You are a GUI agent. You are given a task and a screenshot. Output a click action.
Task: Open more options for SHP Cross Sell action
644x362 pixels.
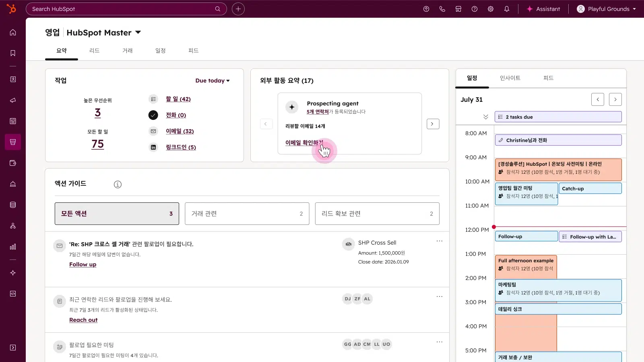click(x=440, y=241)
